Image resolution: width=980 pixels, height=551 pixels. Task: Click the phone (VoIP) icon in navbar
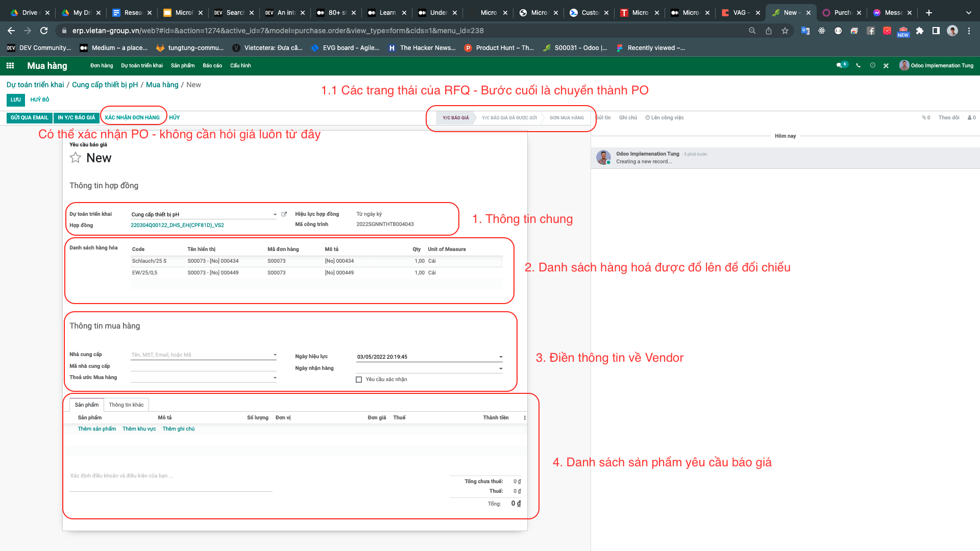859,66
